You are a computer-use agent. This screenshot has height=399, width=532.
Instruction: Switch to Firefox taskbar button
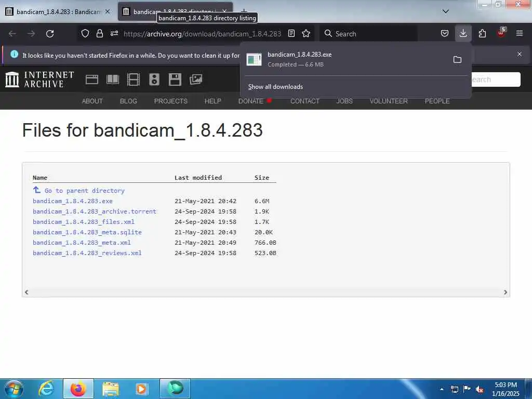(x=78, y=389)
